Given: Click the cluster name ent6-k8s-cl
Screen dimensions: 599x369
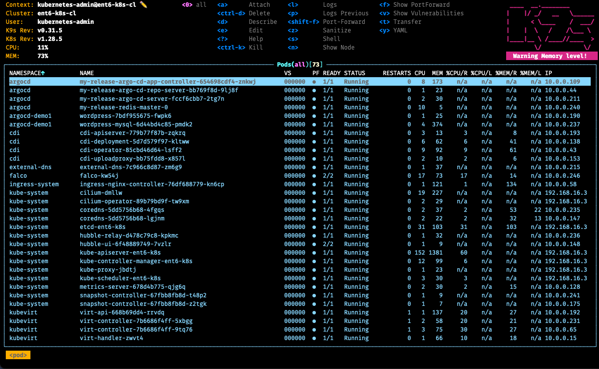Looking at the screenshot, I should pyautogui.click(x=57, y=13).
